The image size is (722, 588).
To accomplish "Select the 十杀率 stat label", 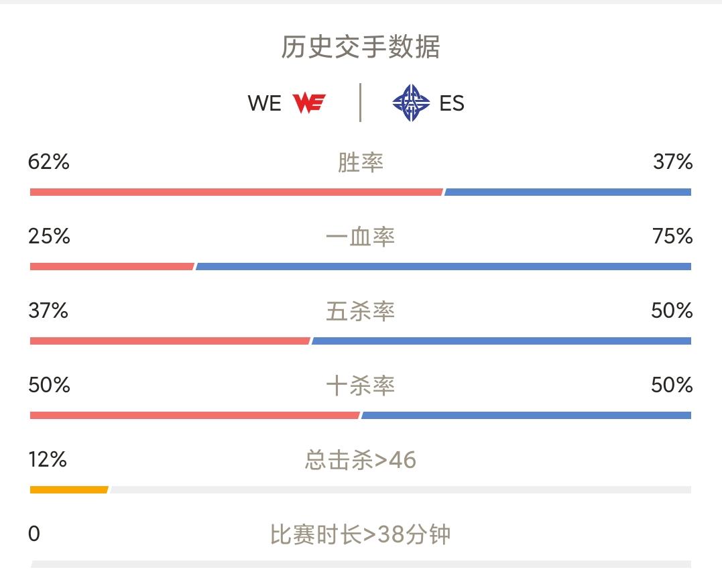I will (361, 386).
